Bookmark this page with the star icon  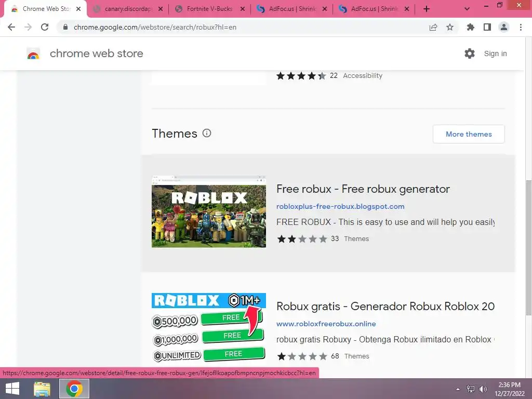click(x=450, y=27)
